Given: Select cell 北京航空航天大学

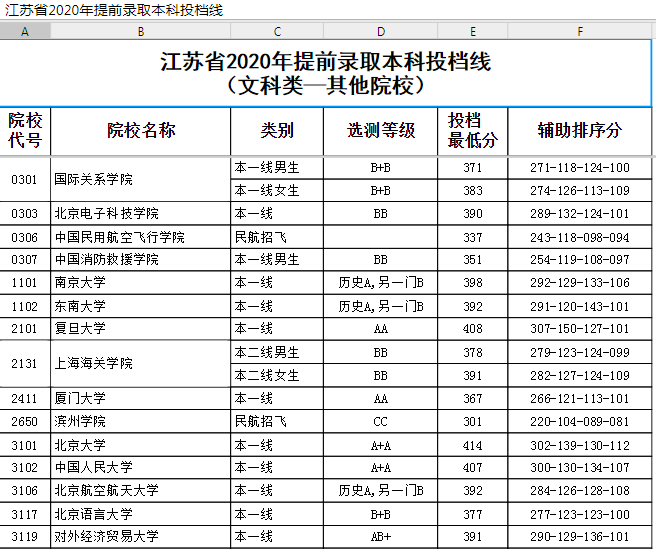Looking at the screenshot, I should [141, 490].
